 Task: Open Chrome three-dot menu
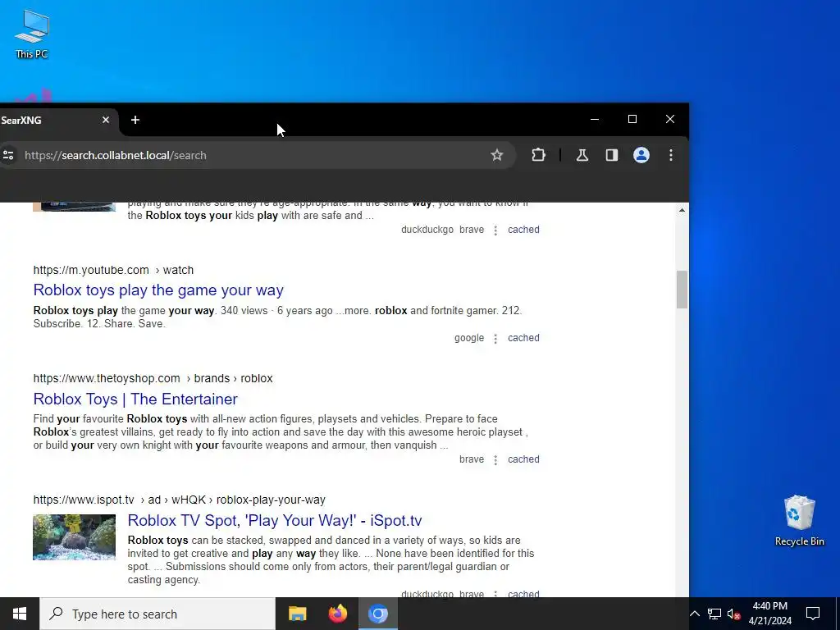click(671, 155)
